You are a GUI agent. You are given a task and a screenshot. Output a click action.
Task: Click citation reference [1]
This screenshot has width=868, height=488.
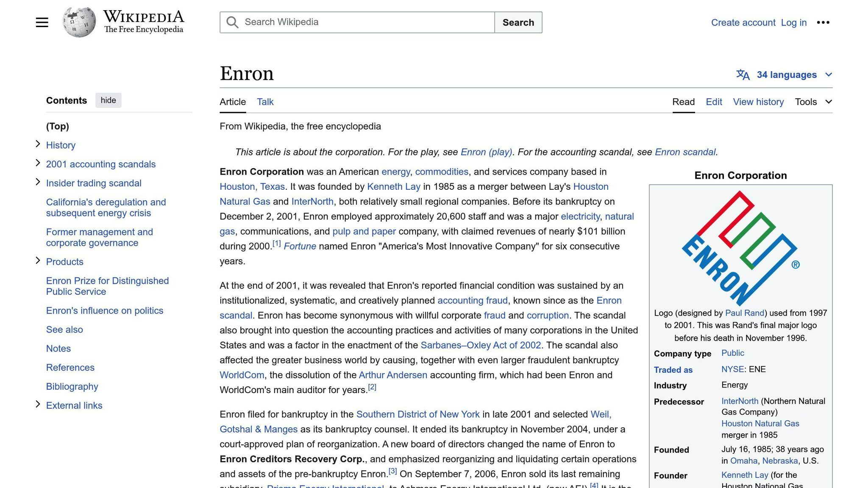(276, 244)
